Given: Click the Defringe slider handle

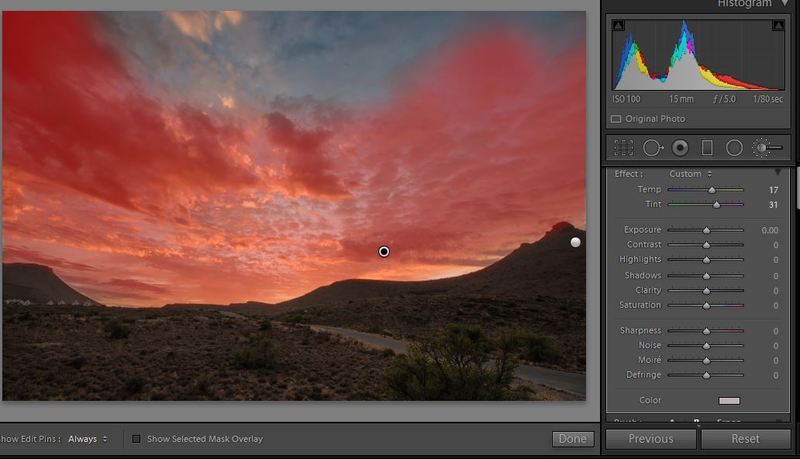Looking at the screenshot, I should (707, 375).
